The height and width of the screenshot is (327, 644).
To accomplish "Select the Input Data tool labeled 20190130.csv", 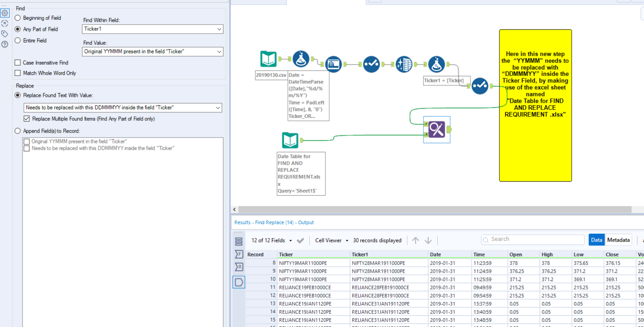I will (268, 59).
